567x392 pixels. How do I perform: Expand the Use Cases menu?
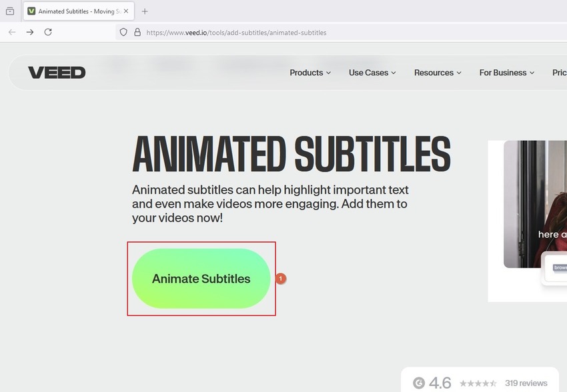(x=372, y=73)
